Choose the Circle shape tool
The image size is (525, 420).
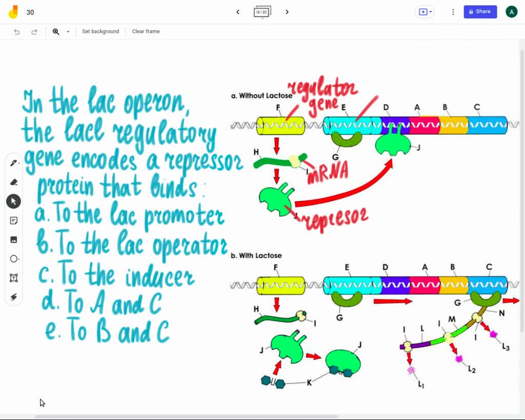point(14,259)
